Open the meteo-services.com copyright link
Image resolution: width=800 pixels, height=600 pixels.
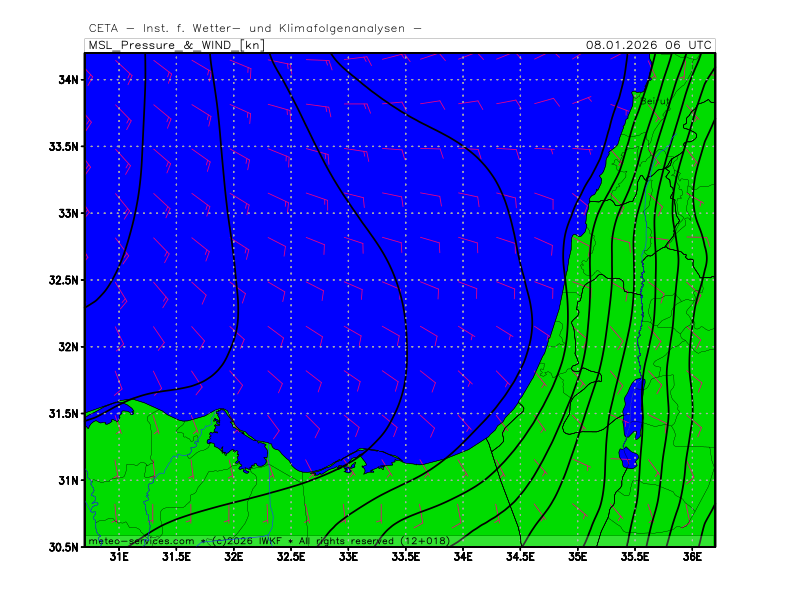(x=141, y=541)
